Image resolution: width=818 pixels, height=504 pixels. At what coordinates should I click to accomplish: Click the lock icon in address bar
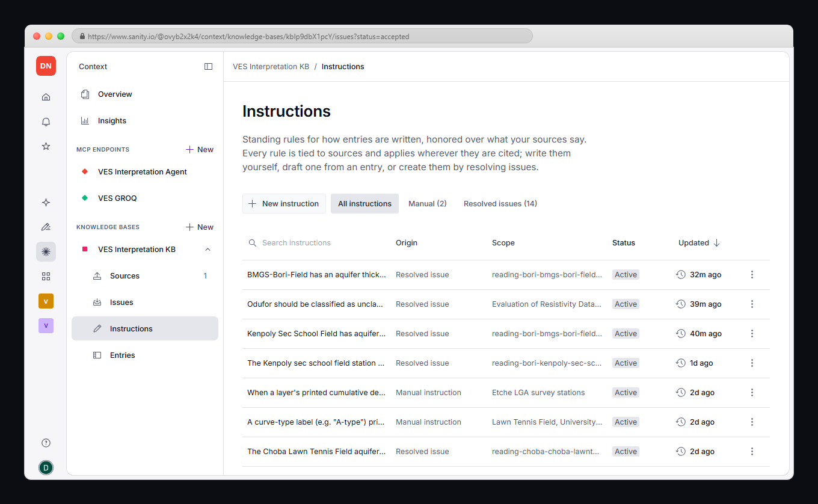[x=82, y=37]
